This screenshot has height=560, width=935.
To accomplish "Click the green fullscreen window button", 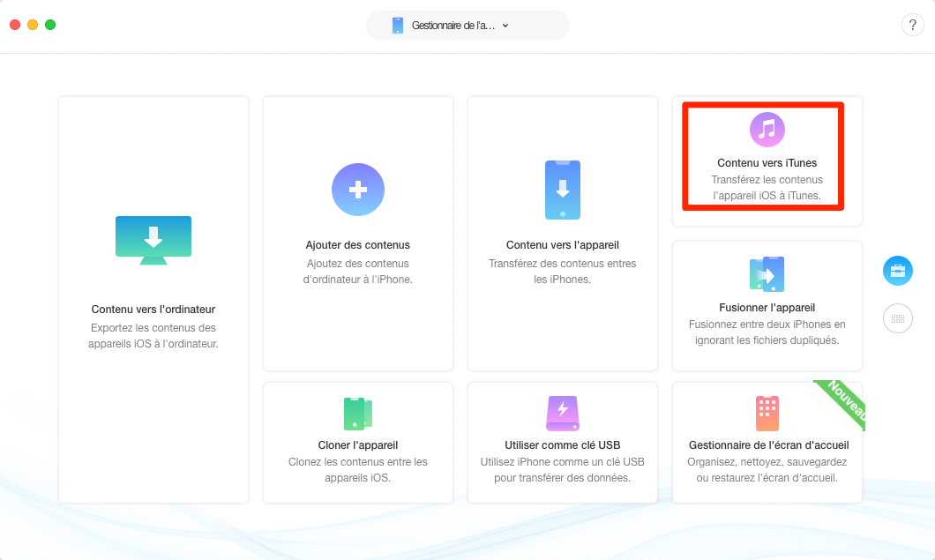I will click(50, 25).
